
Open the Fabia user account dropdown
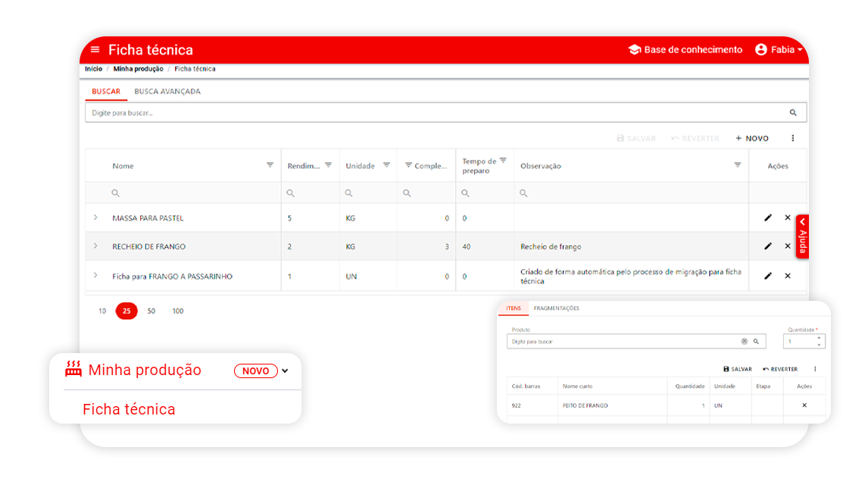779,50
